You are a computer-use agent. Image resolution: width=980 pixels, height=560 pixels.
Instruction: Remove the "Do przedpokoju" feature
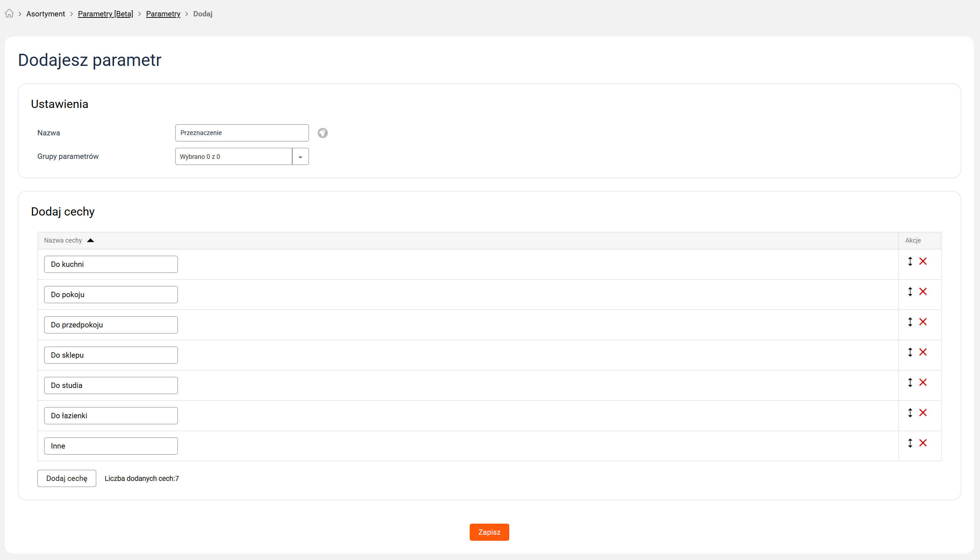tap(923, 322)
